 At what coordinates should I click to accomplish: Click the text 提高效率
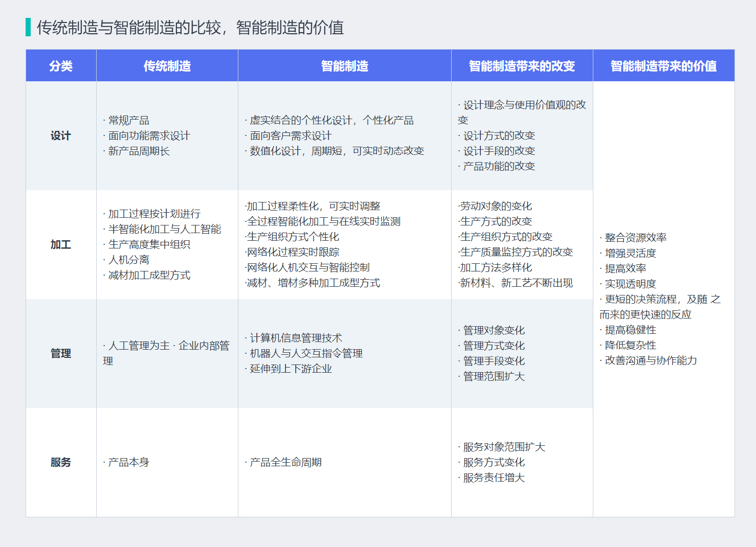pos(623,269)
